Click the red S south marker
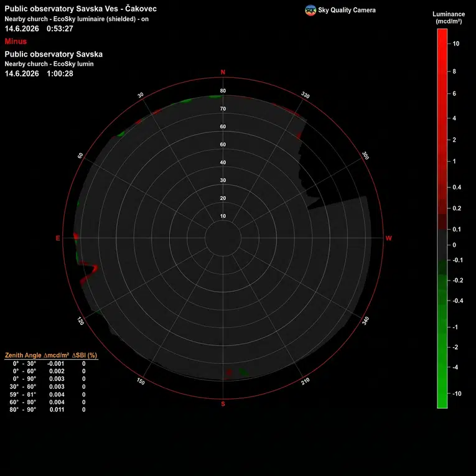Image resolution: width=476 pixels, height=476 pixels. pos(223,404)
